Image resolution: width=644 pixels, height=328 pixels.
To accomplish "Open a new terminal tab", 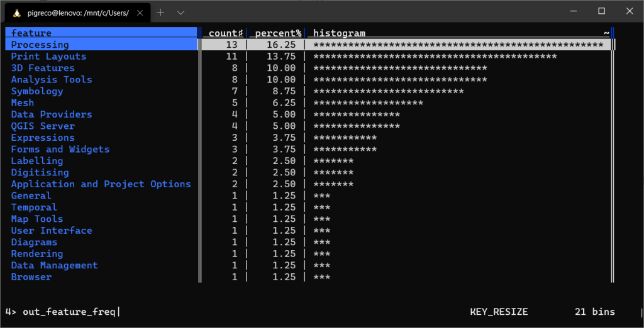I will point(160,13).
